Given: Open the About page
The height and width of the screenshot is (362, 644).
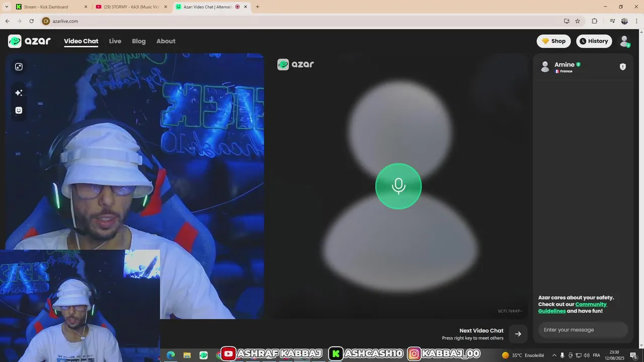Looking at the screenshot, I should tap(166, 41).
